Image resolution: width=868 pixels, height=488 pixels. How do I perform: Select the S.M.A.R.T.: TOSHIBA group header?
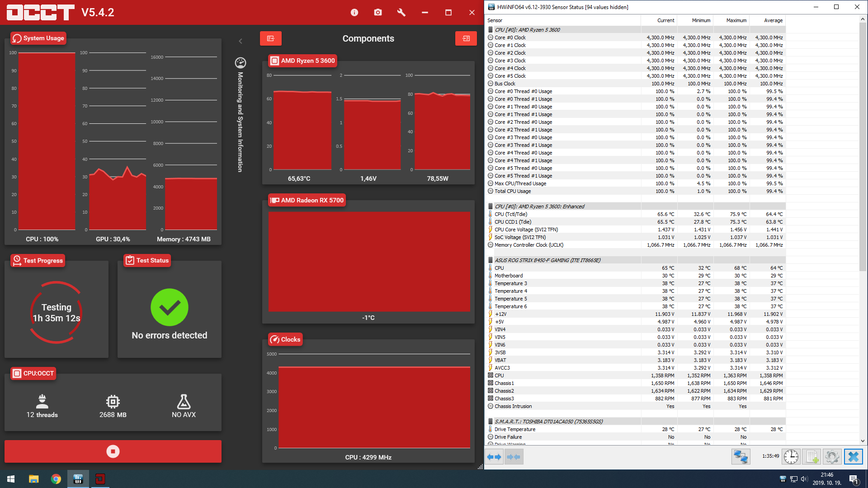[635, 422]
